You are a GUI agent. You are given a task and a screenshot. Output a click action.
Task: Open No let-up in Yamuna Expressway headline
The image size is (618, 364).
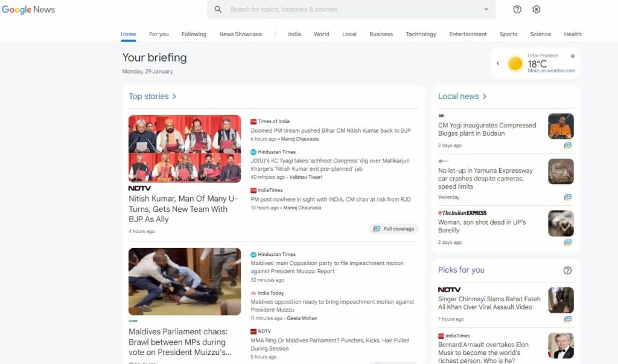(x=485, y=179)
